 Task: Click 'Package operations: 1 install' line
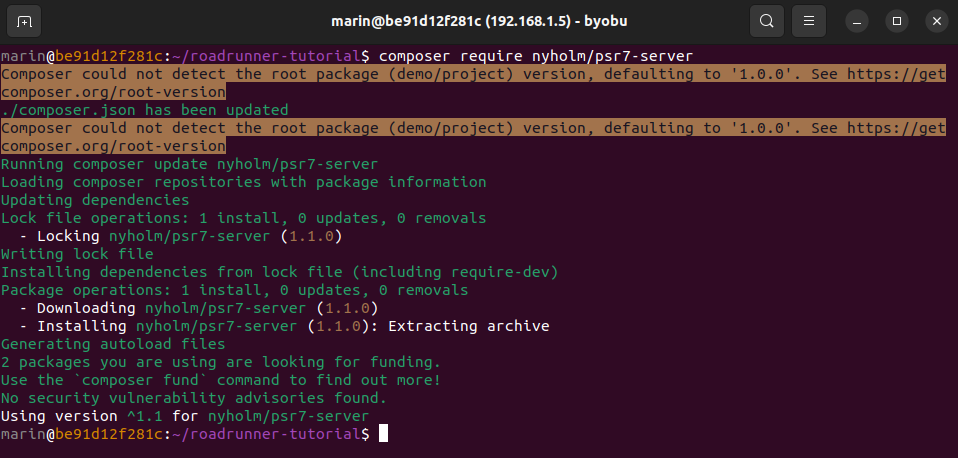(x=235, y=290)
